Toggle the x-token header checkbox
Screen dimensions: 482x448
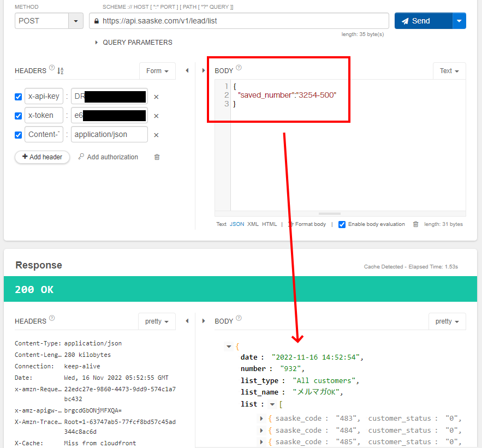point(19,116)
